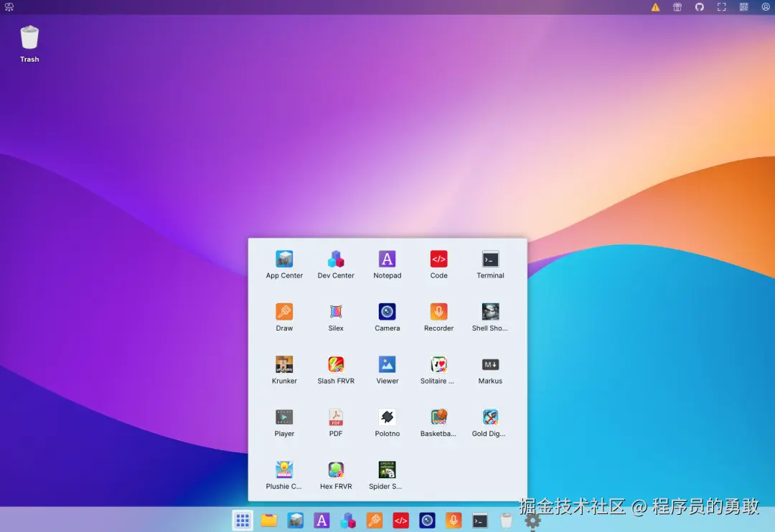Screen dimensions: 775x532
Task: Launch Camera from the launcher popup
Action: [x=387, y=318]
